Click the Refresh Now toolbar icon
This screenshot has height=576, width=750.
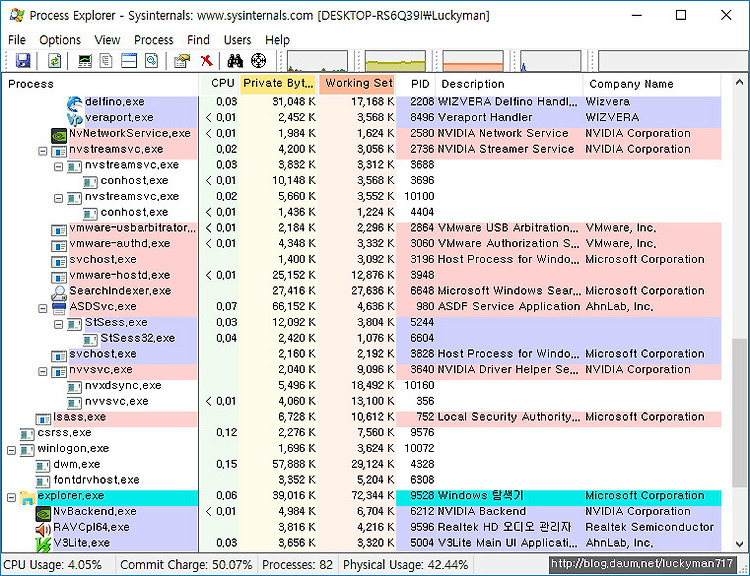[55, 61]
